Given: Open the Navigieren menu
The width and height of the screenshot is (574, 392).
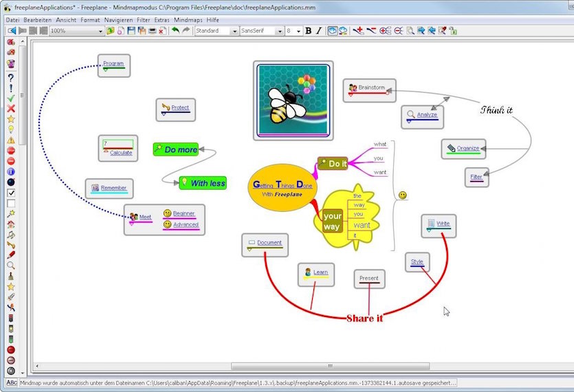Looking at the screenshot, I should pos(118,20).
